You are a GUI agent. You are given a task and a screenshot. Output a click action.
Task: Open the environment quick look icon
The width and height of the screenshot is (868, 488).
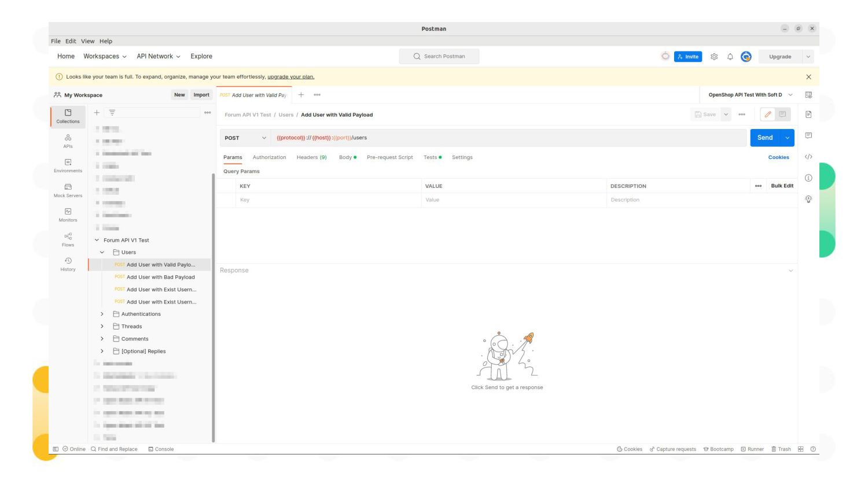point(808,95)
